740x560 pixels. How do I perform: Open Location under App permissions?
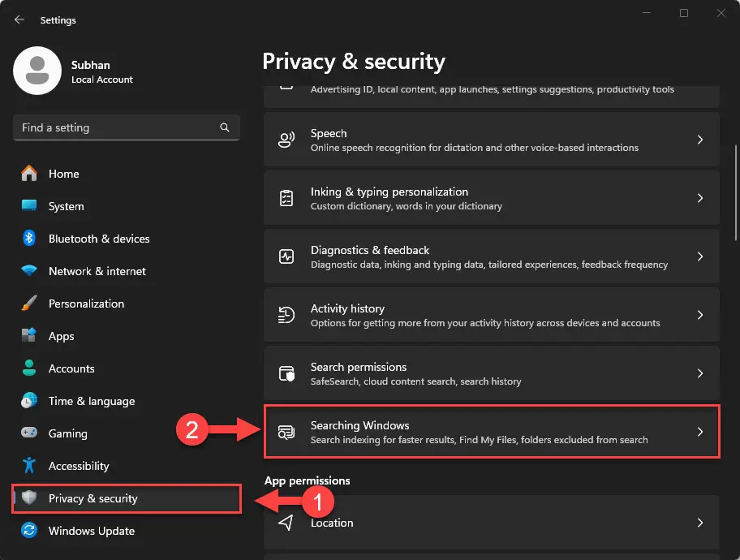click(x=492, y=523)
